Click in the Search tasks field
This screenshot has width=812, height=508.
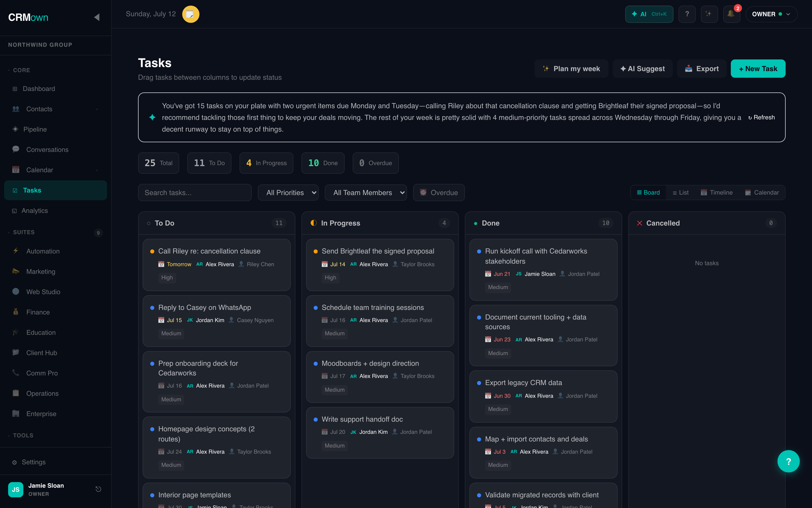(x=195, y=193)
